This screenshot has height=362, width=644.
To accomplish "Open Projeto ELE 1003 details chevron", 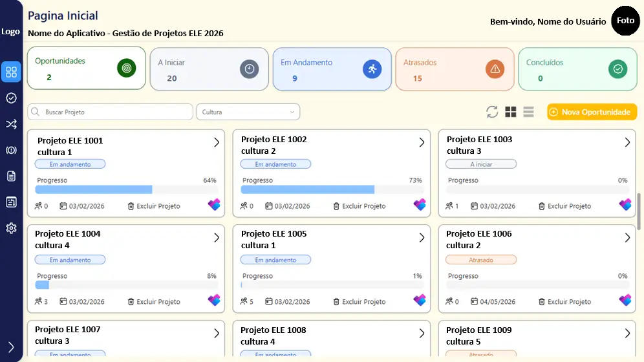I will pos(627,142).
